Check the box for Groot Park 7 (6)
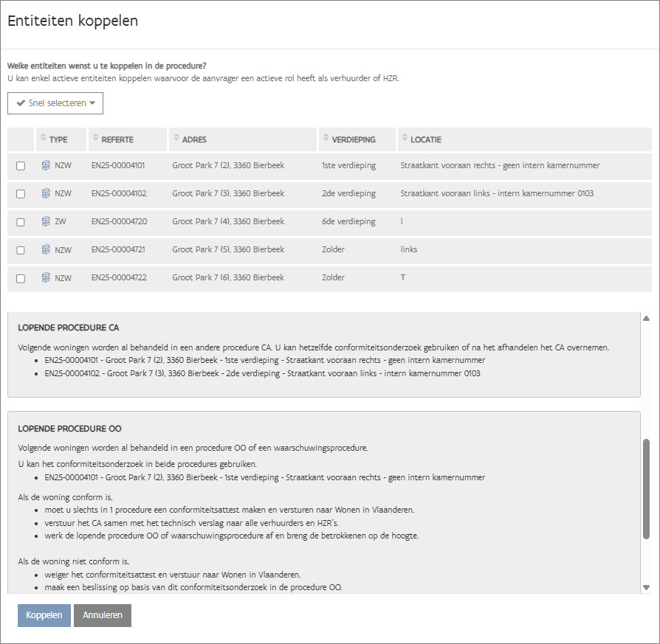Viewport: 660px width, 644px height. (21, 278)
